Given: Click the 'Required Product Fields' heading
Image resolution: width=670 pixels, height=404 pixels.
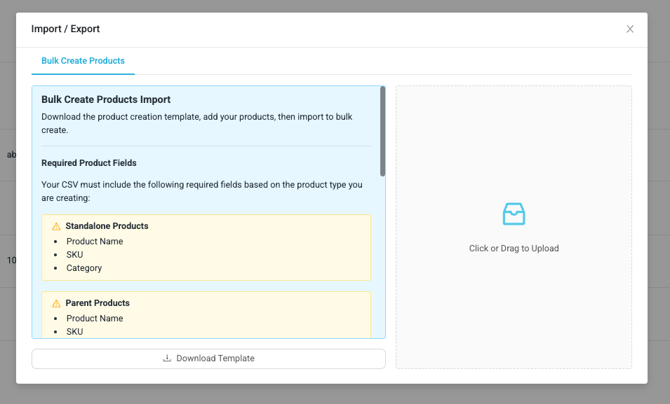Looking at the screenshot, I should click(x=89, y=163).
